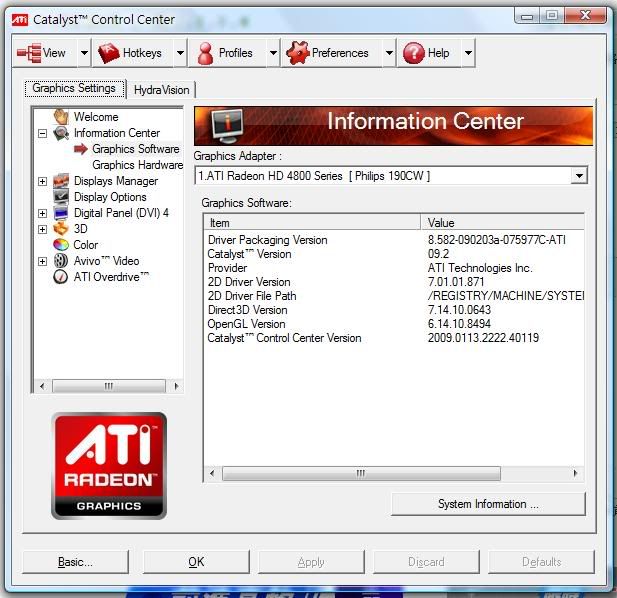Click the Color wheel icon

pos(61,245)
